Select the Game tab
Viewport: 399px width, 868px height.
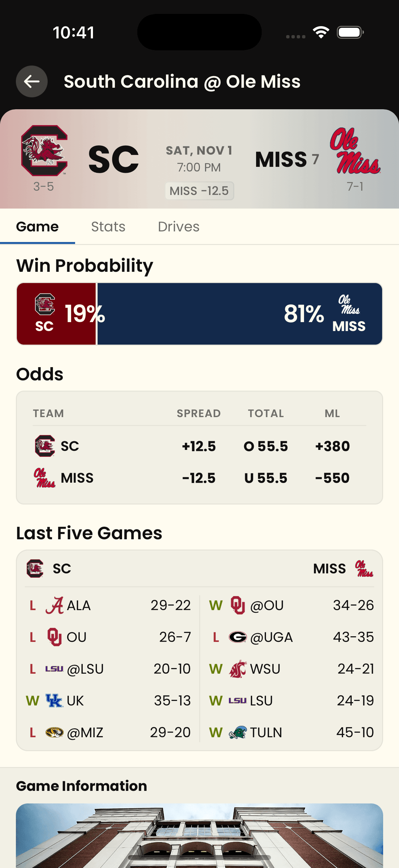point(37,227)
